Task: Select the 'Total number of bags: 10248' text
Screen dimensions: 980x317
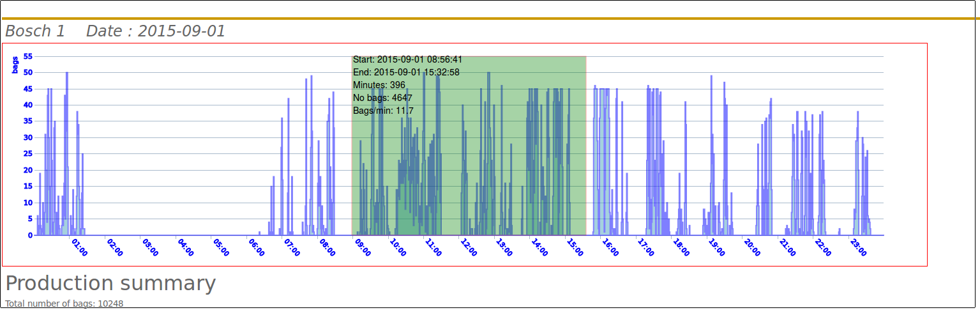Action: pyautogui.click(x=64, y=304)
